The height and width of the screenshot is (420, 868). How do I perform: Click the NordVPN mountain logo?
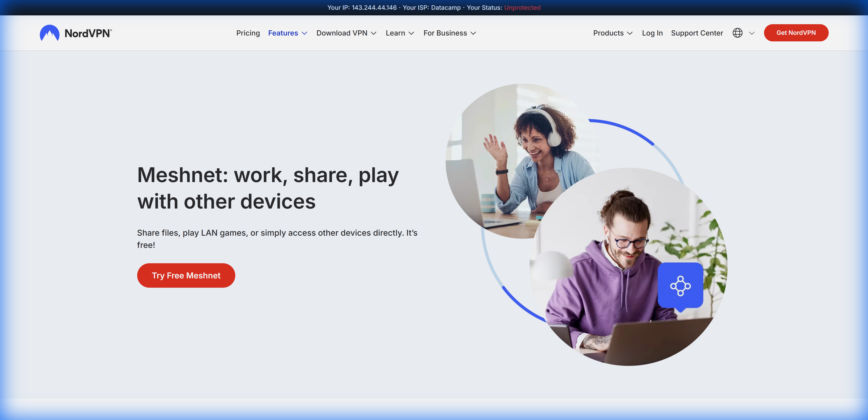click(x=50, y=33)
